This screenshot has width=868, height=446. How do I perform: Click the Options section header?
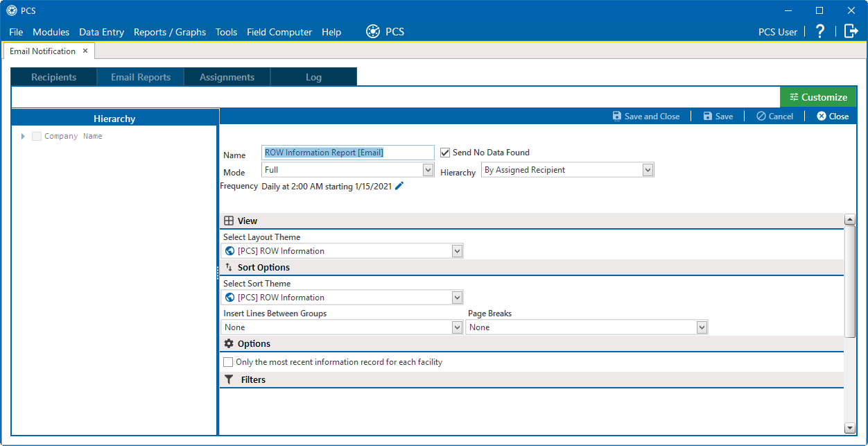(x=532, y=343)
